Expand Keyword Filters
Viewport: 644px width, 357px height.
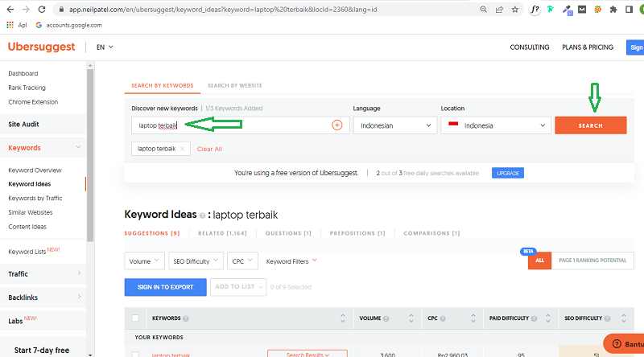tap(291, 261)
